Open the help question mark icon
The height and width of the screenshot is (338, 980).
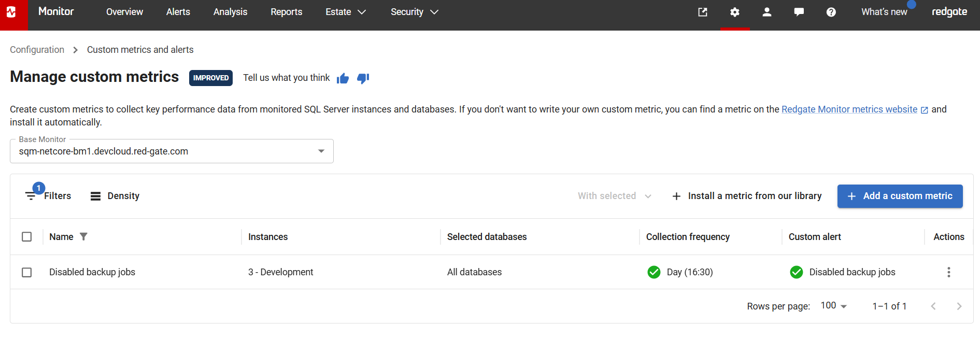(831, 12)
